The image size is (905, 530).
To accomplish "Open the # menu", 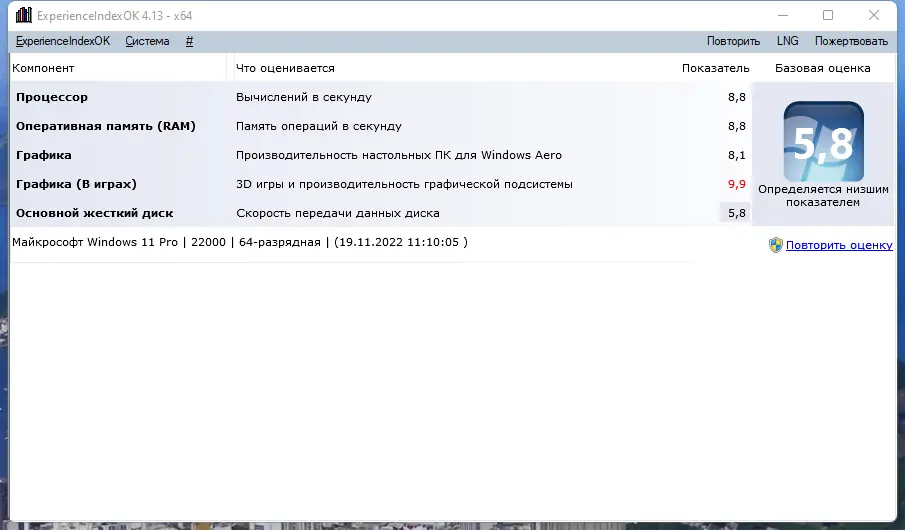I will (189, 41).
